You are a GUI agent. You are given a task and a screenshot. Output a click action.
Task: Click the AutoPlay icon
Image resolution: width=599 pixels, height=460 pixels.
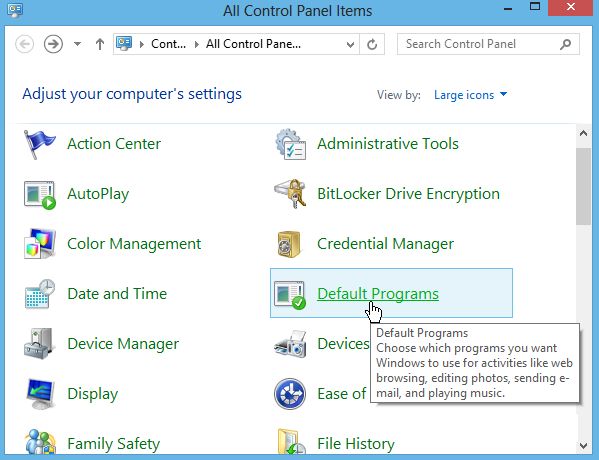pos(40,195)
